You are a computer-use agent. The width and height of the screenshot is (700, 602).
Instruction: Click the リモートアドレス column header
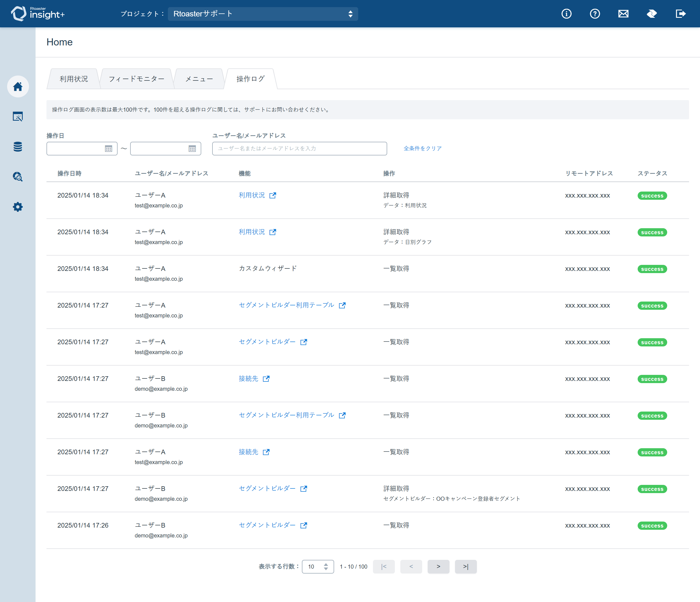pos(589,173)
